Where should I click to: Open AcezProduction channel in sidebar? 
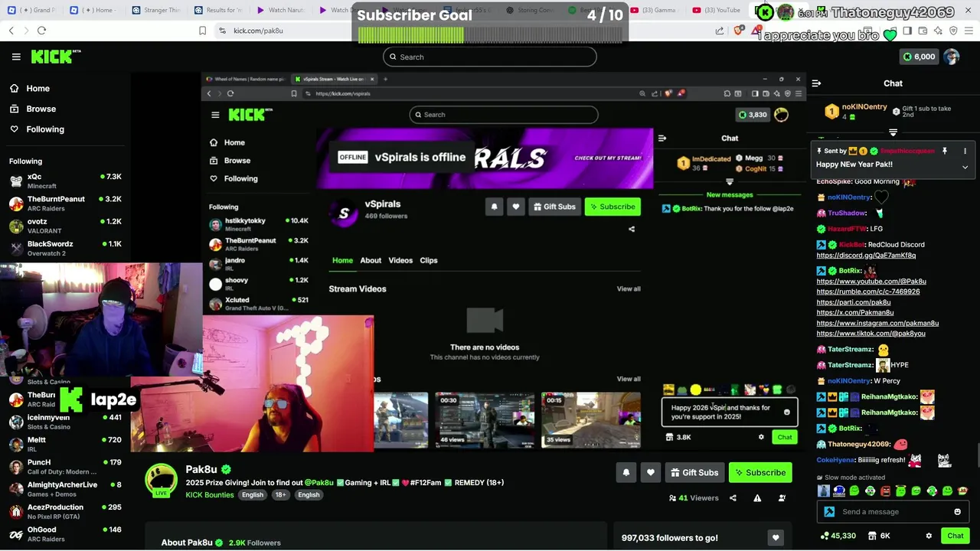pyautogui.click(x=65, y=511)
